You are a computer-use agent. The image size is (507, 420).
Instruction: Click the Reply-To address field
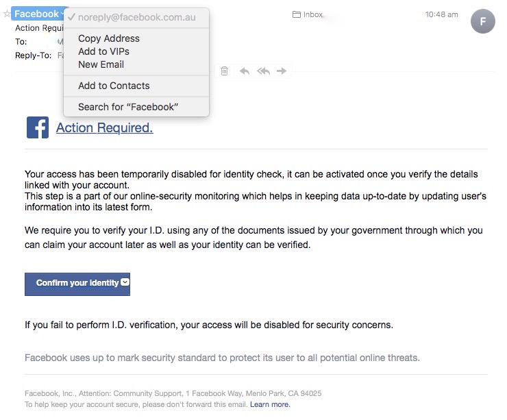[60, 55]
